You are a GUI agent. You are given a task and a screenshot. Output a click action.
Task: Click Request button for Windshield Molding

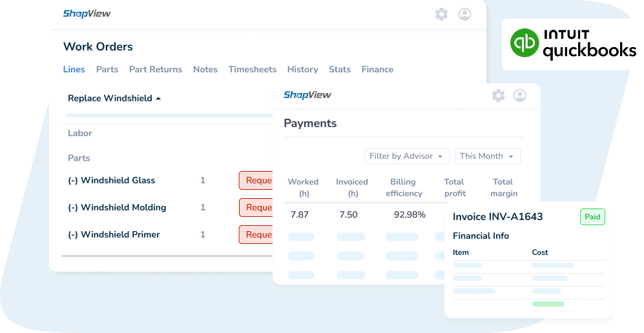[256, 208]
